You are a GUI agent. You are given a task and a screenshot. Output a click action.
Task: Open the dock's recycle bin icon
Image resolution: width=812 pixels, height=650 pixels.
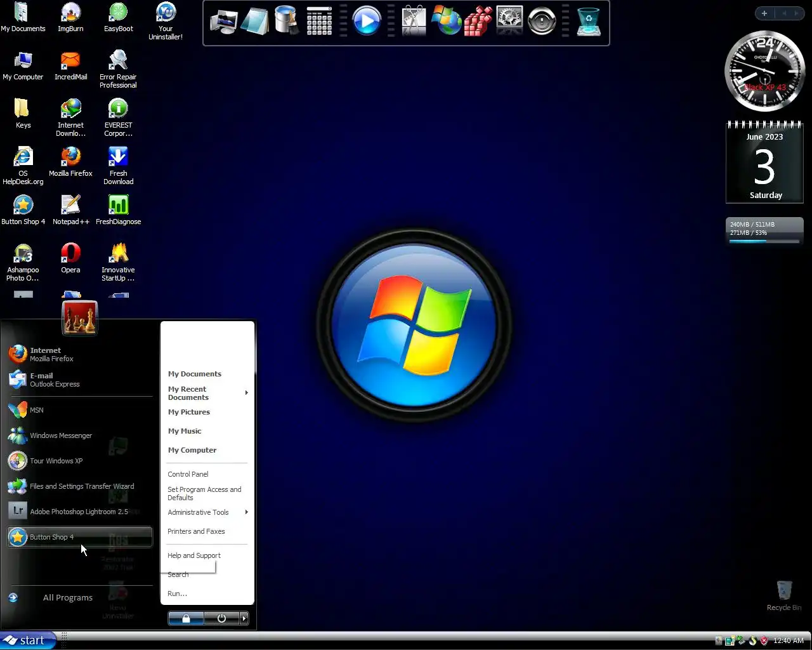589,22
